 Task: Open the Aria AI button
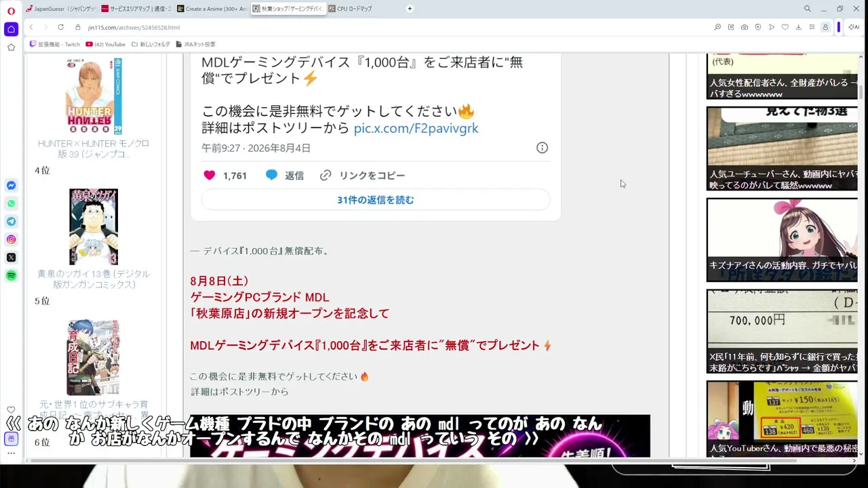854,27
